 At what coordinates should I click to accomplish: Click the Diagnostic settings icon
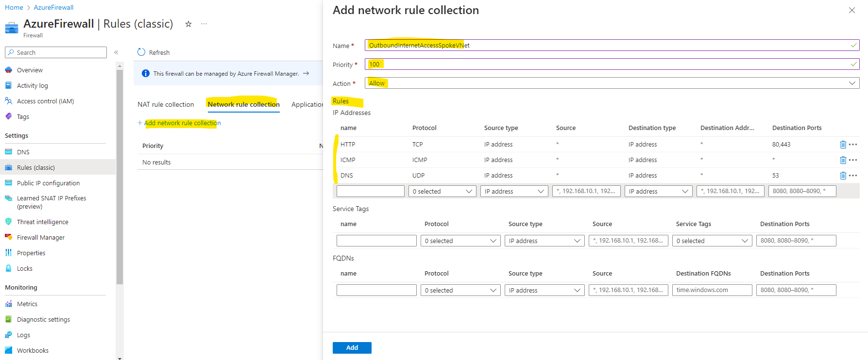pos(8,319)
